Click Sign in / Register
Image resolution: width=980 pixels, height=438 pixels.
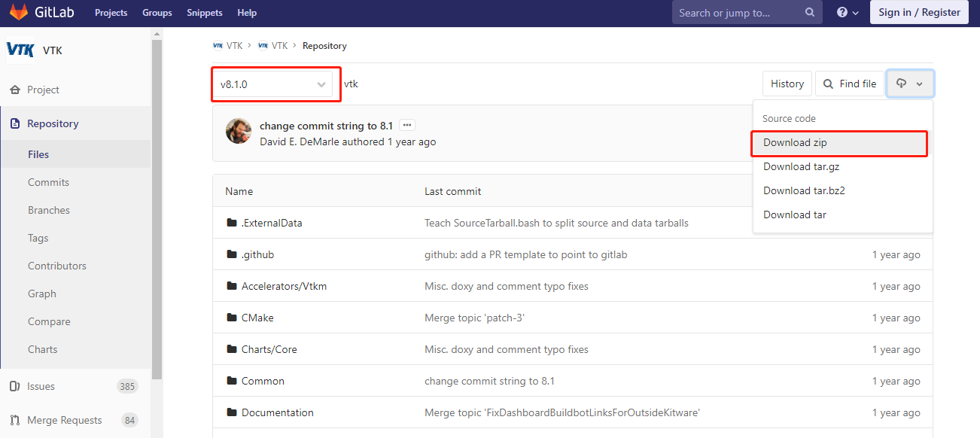pos(919,12)
